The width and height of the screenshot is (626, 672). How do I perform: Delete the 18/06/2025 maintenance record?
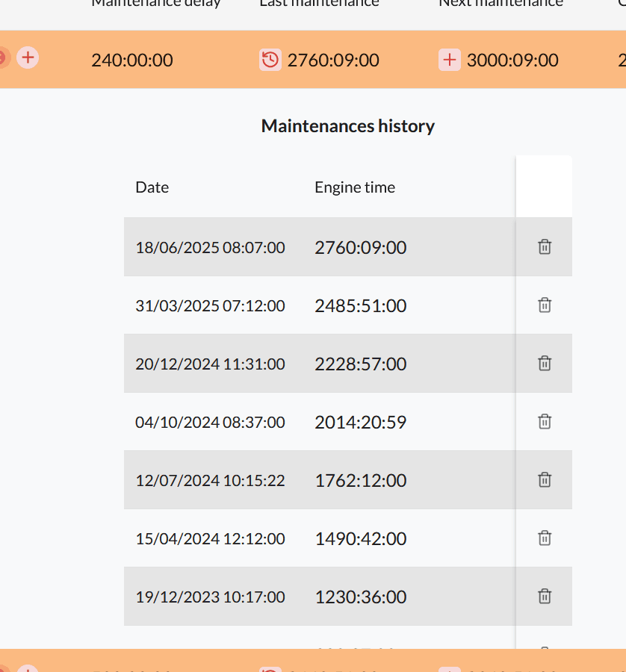pyautogui.click(x=545, y=247)
